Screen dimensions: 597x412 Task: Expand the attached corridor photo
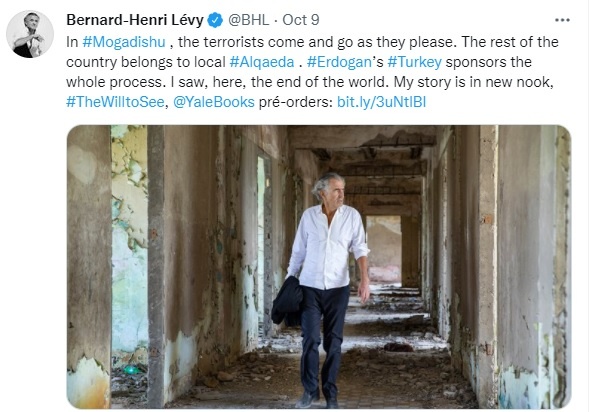pos(319,267)
